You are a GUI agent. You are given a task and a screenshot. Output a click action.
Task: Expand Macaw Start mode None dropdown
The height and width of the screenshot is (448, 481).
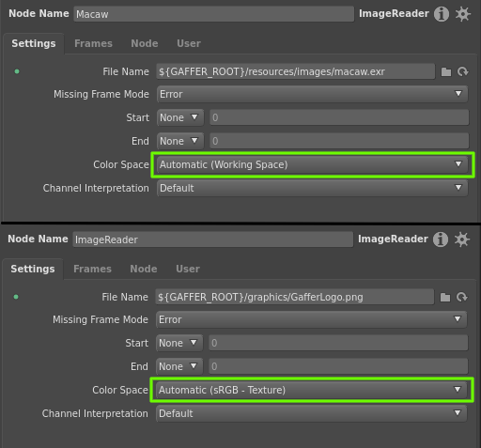coord(180,117)
